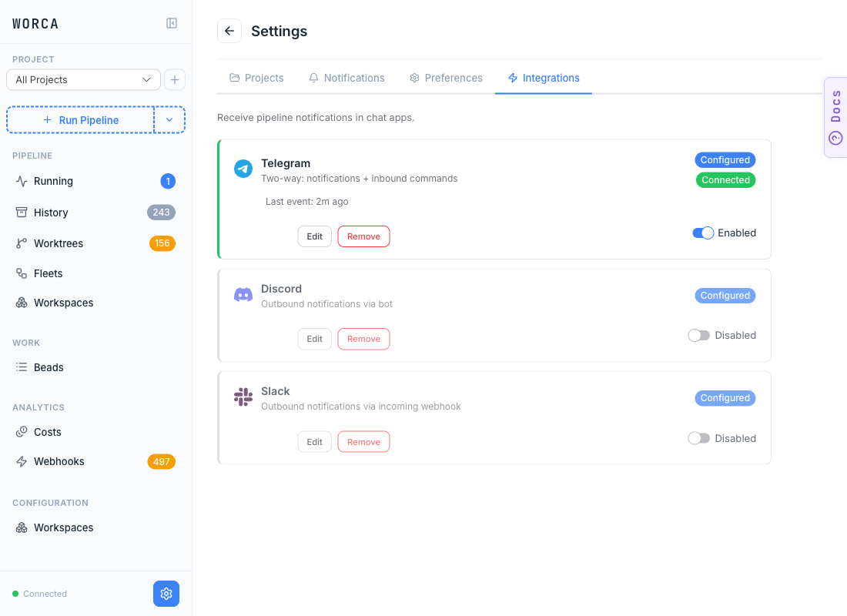This screenshot has width=847, height=616.
Task: Click Telegram's green Connected badge
Action: point(725,180)
